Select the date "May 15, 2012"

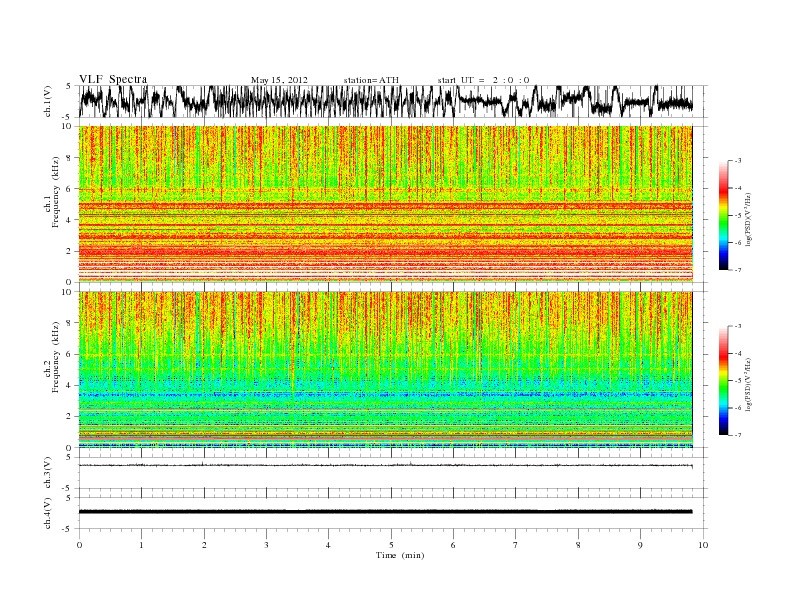coord(279,80)
